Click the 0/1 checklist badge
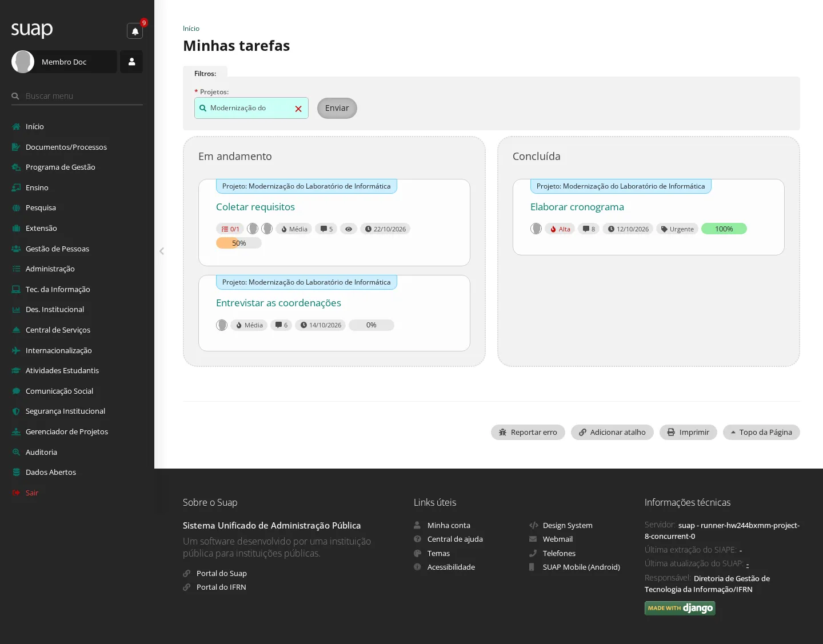This screenshot has height=644, width=823. pos(230,229)
